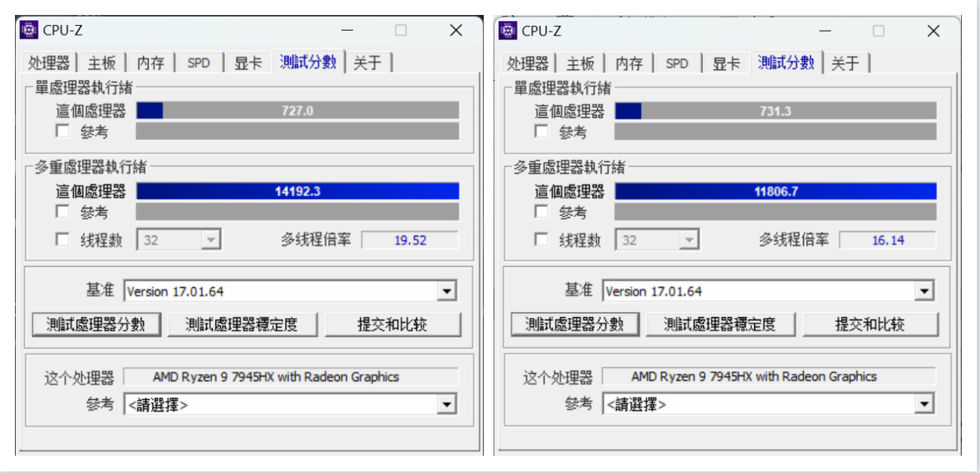The height and width of the screenshot is (473, 980).
Task: Open 内存 tab in left window
Action: click(150, 63)
